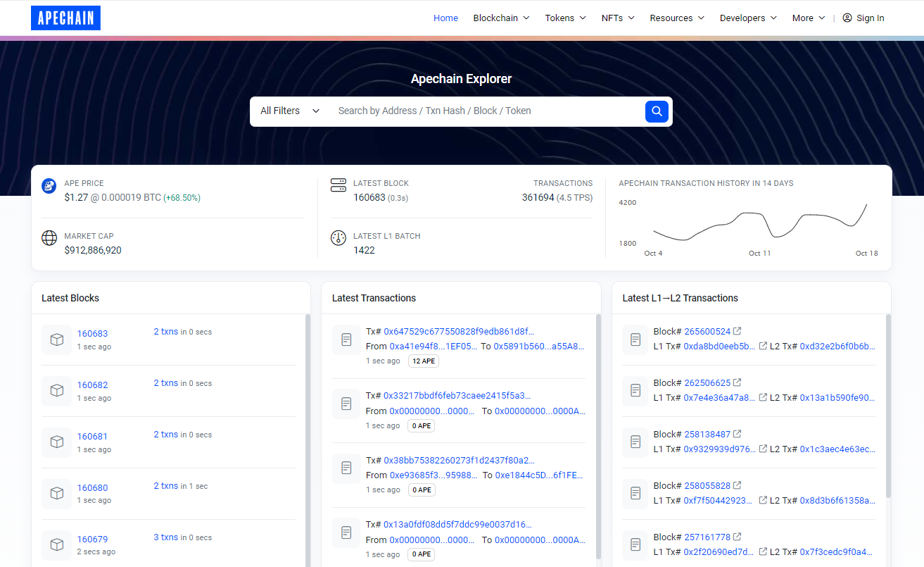The image size is (924, 567).
Task: View 2 txns of block 160681
Action: click(x=166, y=435)
